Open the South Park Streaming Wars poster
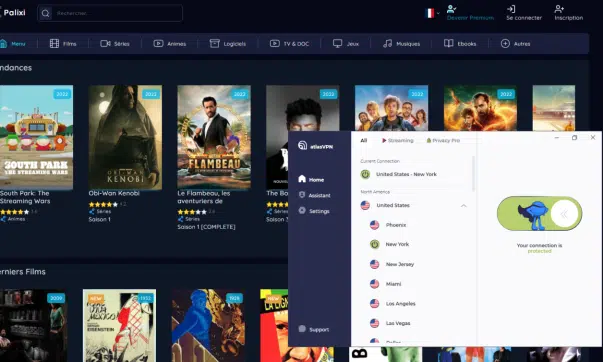The height and width of the screenshot is (362, 603). coord(36,137)
